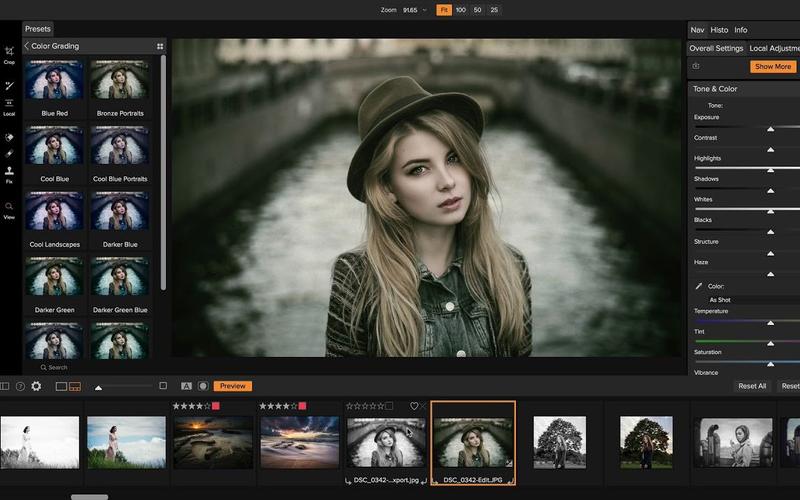Switch to the Info tab
This screenshot has height=500, width=800.
click(741, 30)
